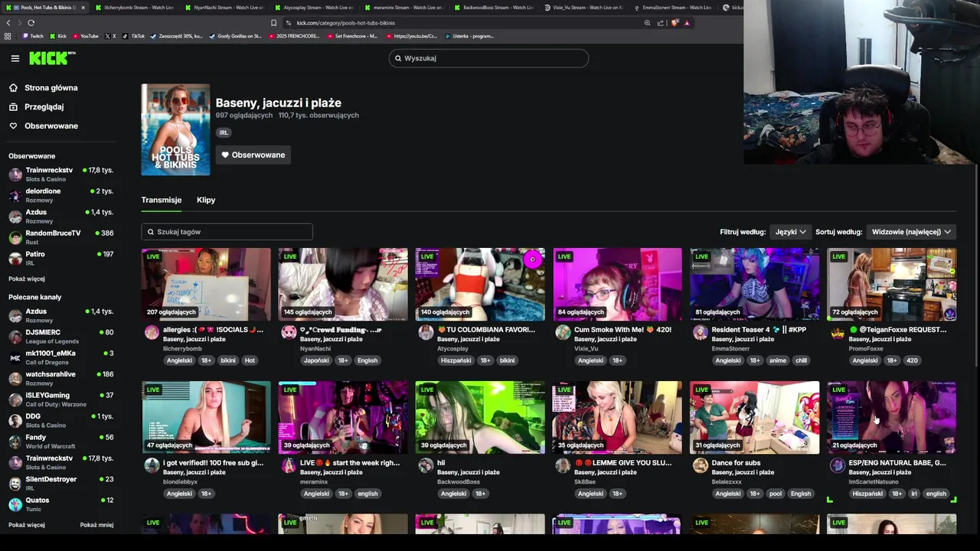980x551 pixels.
Task: Collapse recommended channels with Pokaż mniej
Action: coord(96,525)
